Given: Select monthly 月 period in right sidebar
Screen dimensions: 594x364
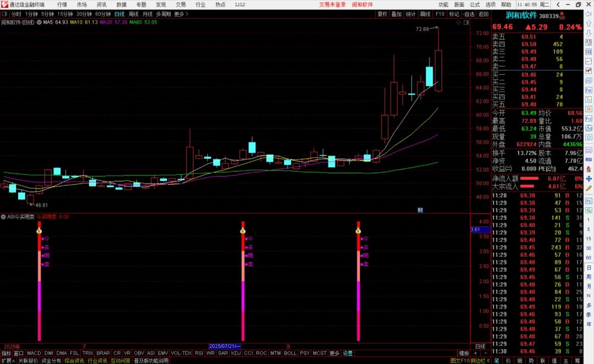Looking at the screenshot, I should tap(588, 286).
